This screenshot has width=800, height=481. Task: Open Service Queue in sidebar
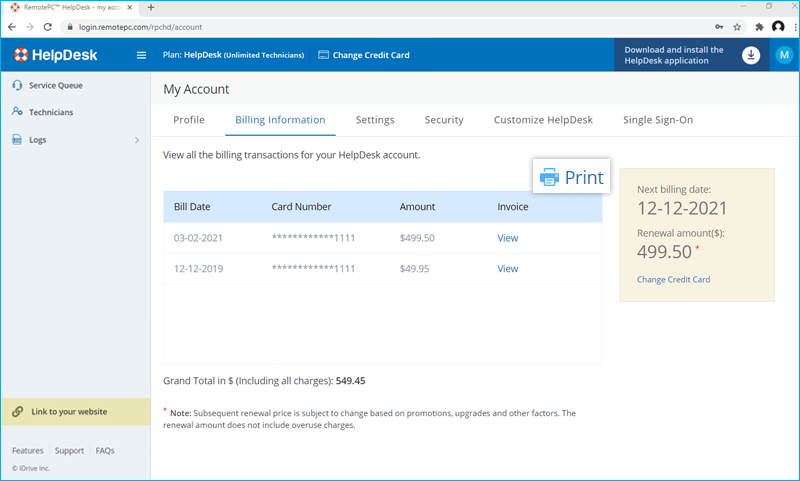[56, 85]
